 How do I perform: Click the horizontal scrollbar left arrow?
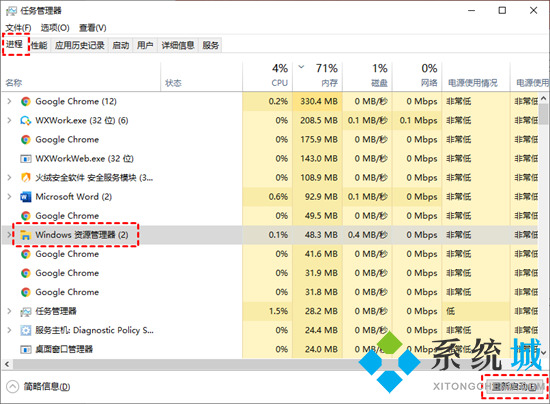pos(7,365)
